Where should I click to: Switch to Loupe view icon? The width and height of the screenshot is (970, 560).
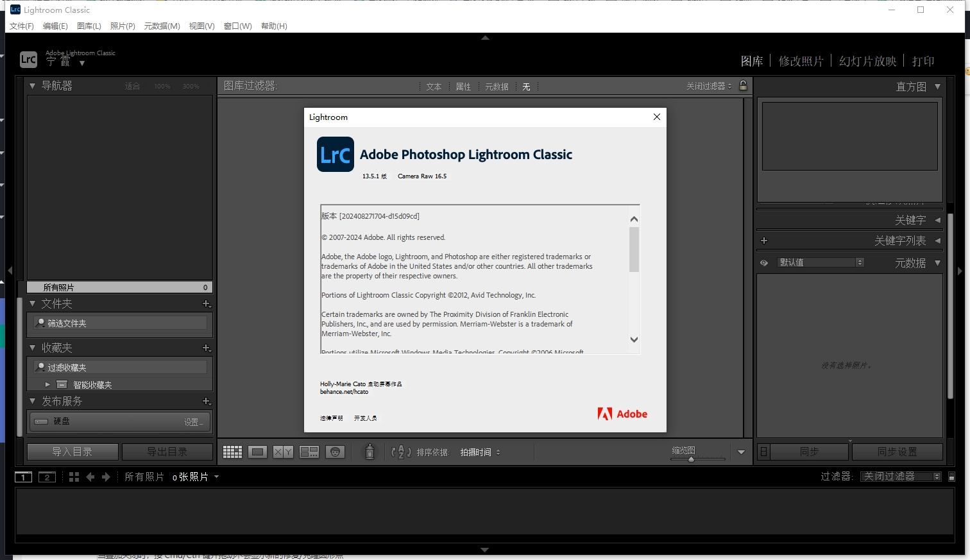click(258, 452)
